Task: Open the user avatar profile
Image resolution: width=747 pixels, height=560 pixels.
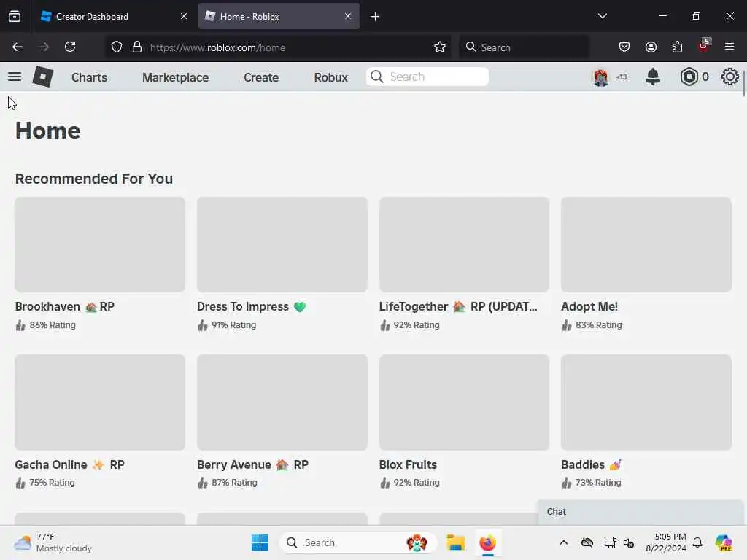Action: pyautogui.click(x=601, y=77)
